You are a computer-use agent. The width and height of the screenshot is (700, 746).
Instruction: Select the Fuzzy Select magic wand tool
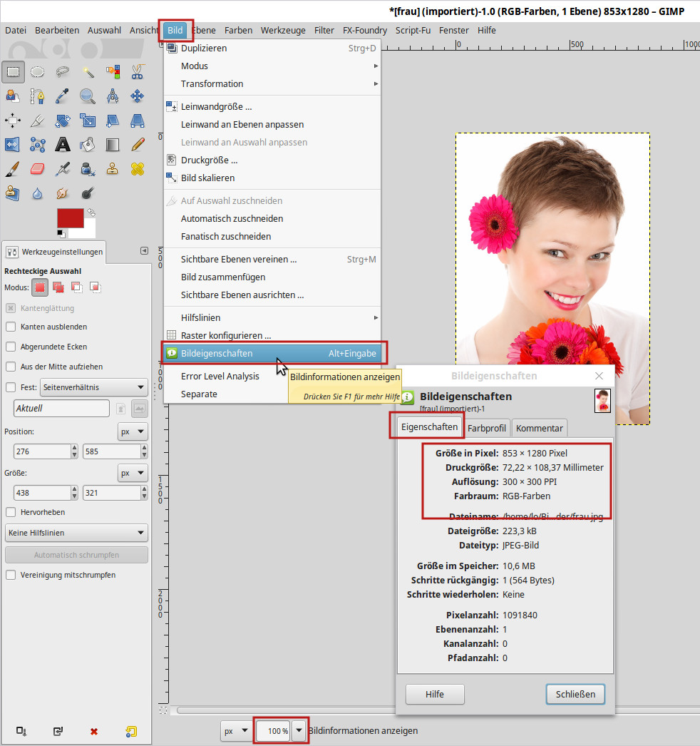[88, 71]
